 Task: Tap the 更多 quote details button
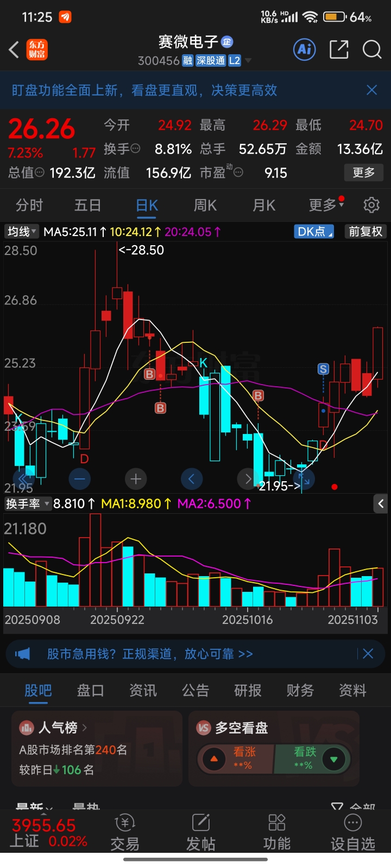pyautogui.click(x=364, y=173)
